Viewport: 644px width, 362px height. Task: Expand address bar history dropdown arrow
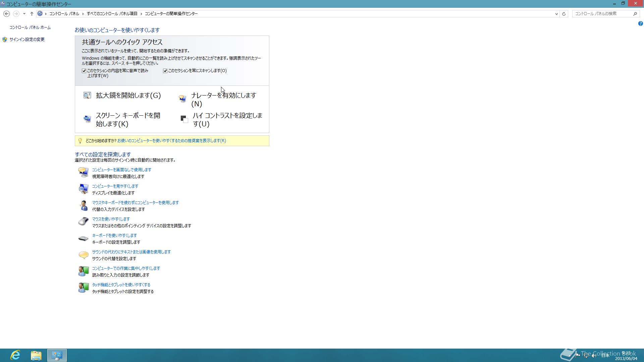point(556,14)
